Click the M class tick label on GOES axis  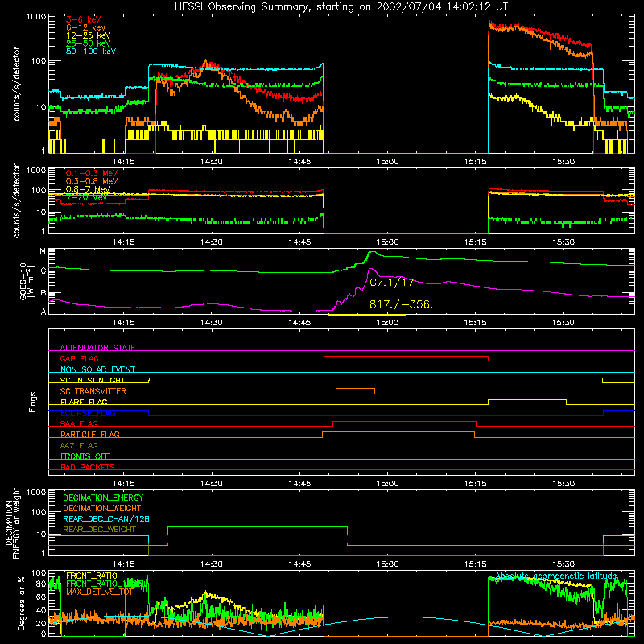click(43, 251)
